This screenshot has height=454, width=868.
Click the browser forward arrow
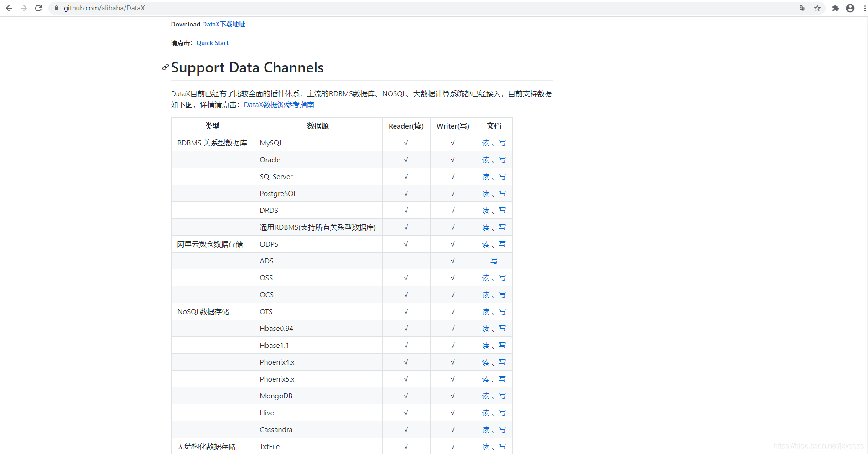(24, 8)
